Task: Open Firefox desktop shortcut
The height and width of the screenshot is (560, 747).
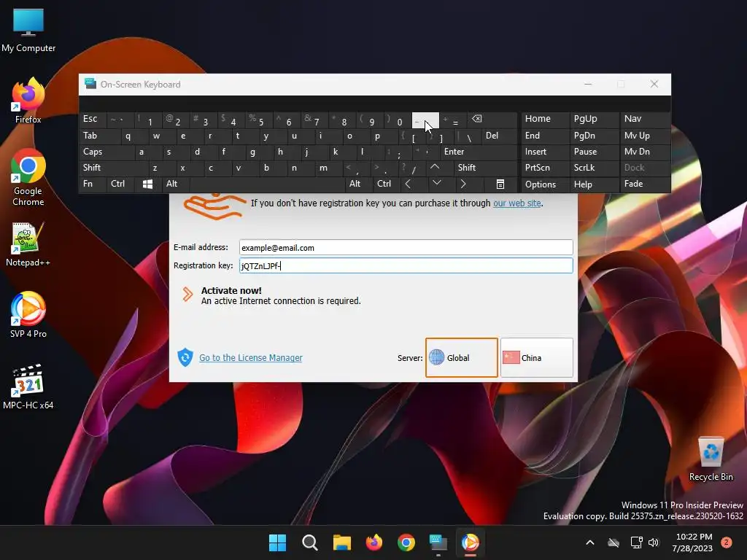Action: (x=28, y=101)
